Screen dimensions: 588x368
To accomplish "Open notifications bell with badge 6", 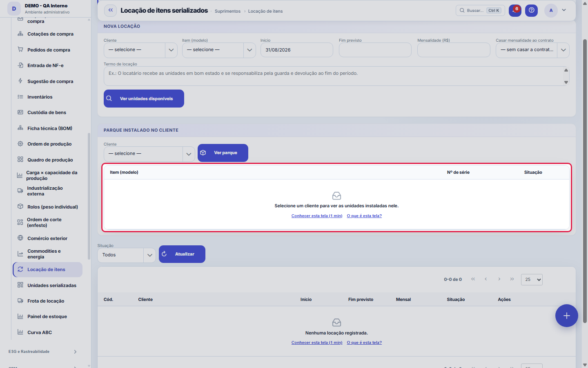I will pos(515,10).
